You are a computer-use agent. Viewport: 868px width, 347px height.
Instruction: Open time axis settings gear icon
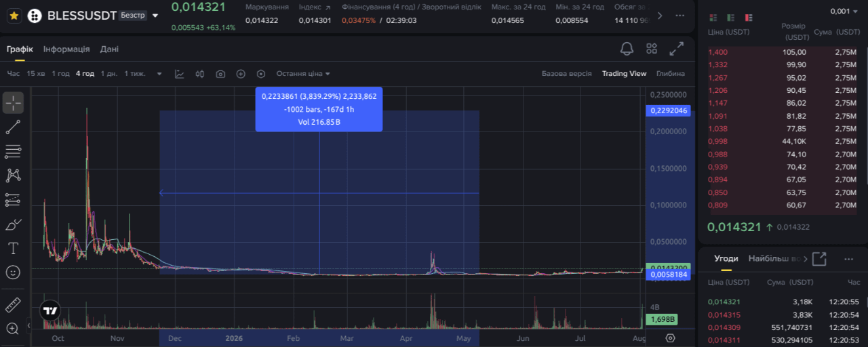(x=671, y=338)
